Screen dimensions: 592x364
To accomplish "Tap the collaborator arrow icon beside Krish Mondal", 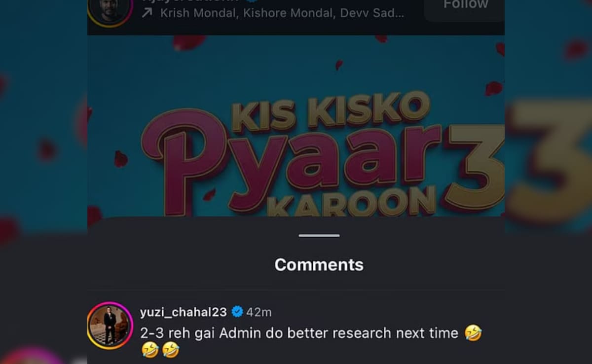I will point(147,13).
